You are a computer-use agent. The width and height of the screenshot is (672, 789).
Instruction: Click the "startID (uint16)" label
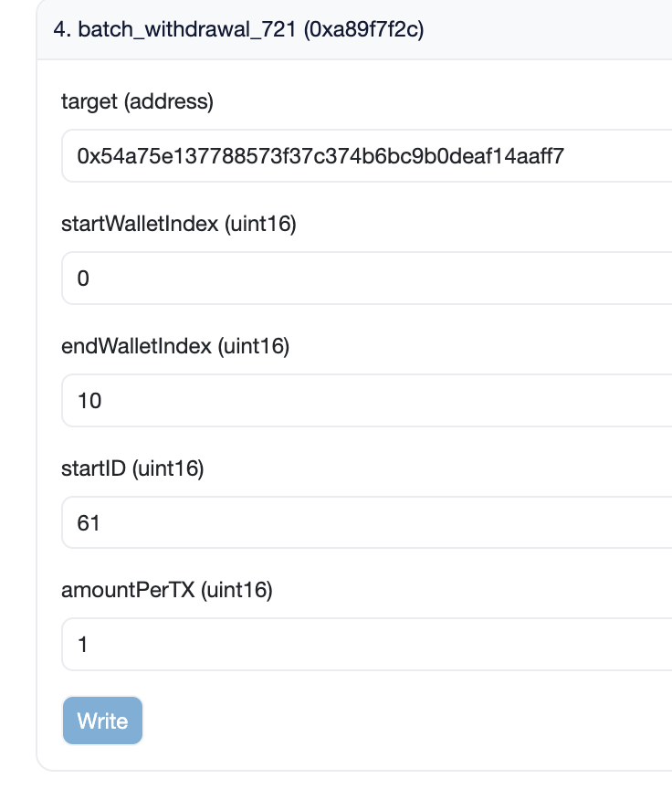tap(132, 468)
